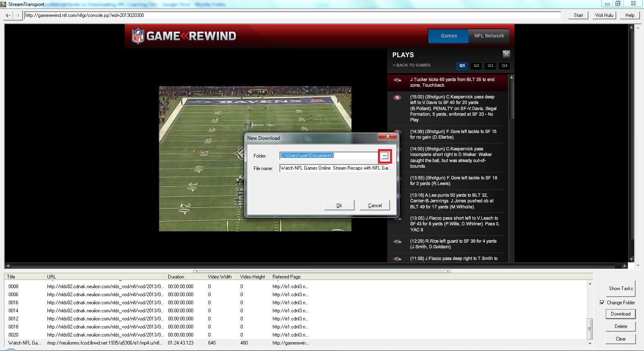644x351 pixels.
Task: Sort by the Referred Page column header
Action: pos(290,277)
